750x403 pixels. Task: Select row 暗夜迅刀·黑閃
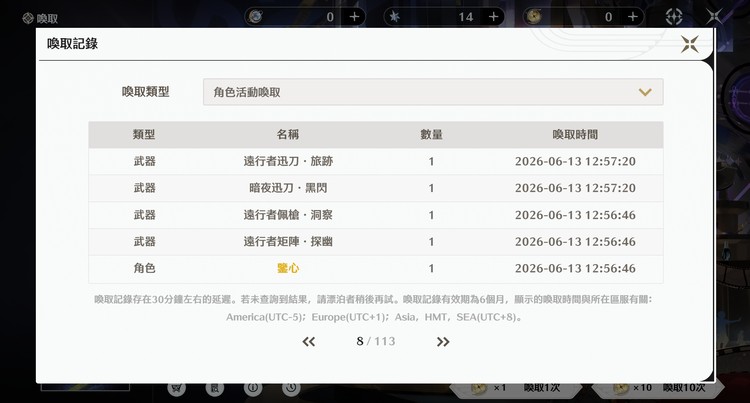pyautogui.click(x=375, y=188)
